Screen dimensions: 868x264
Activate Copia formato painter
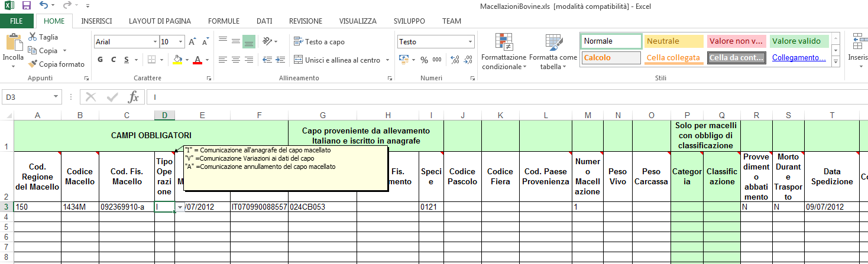[x=56, y=64]
